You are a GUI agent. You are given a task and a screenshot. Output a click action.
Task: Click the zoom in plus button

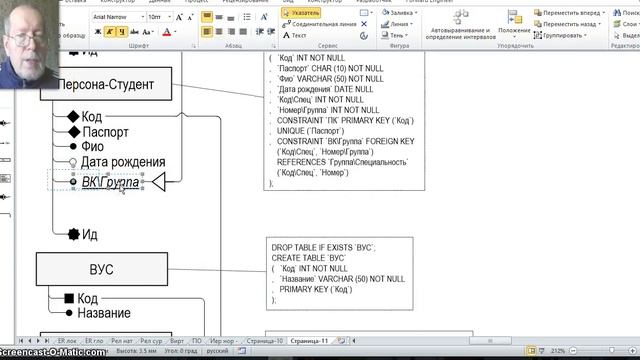(632, 350)
